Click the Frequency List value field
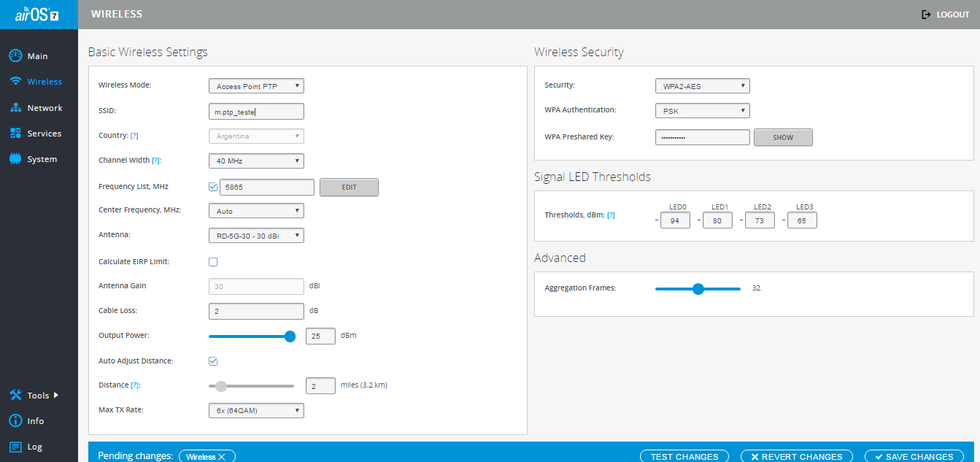 [x=267, y=187]
